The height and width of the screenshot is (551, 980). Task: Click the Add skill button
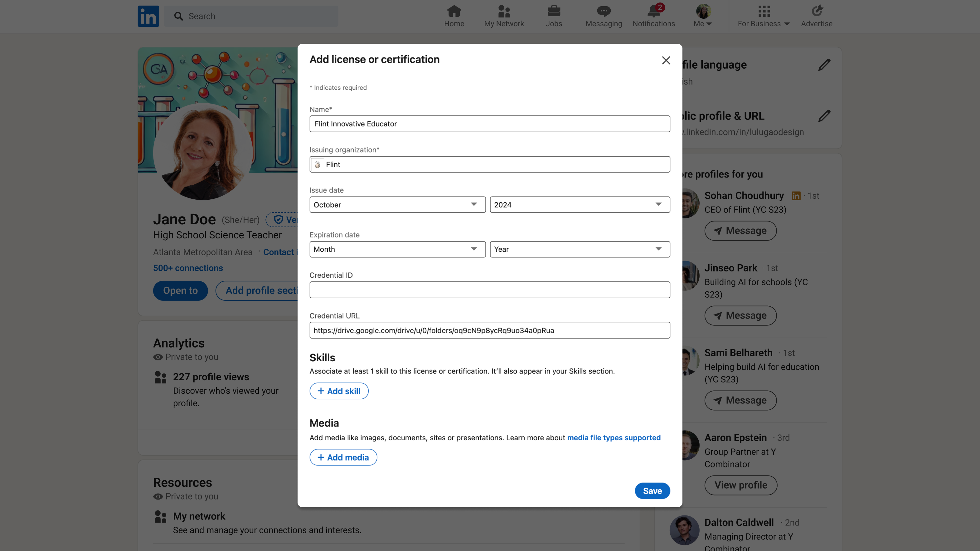point(339,391)
